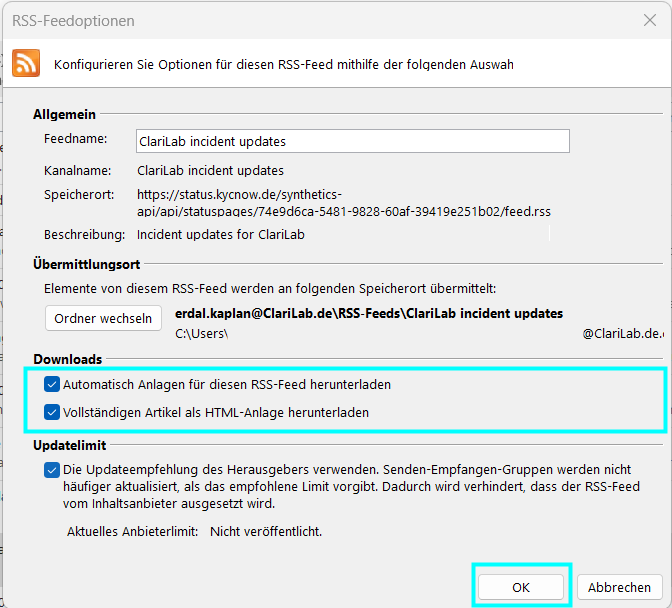Click the Kanalname value ClariLab incident updates
Image resolution: width=672 pixels, height=608 pixels.
pyautogui.click(x=210, y=171)
